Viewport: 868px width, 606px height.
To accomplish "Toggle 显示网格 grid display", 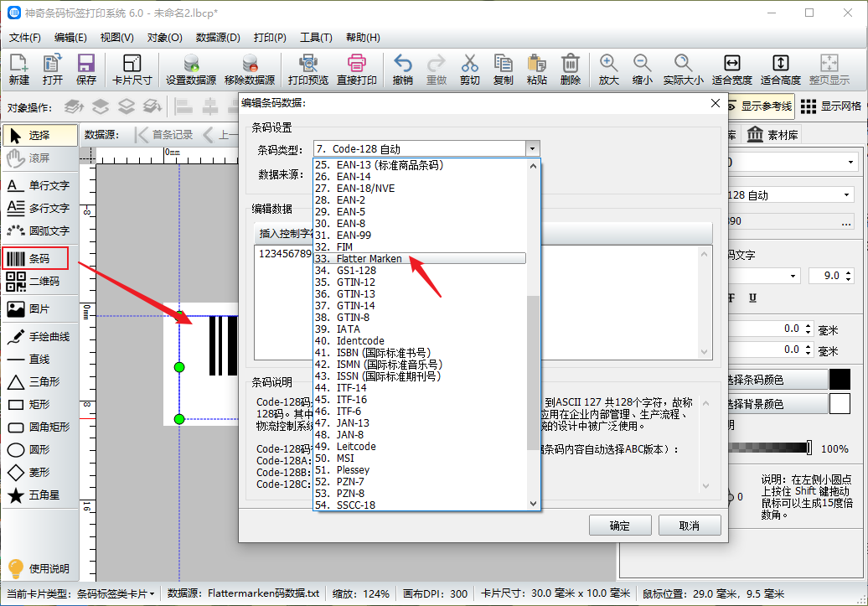I will click(x=831, y=106).
